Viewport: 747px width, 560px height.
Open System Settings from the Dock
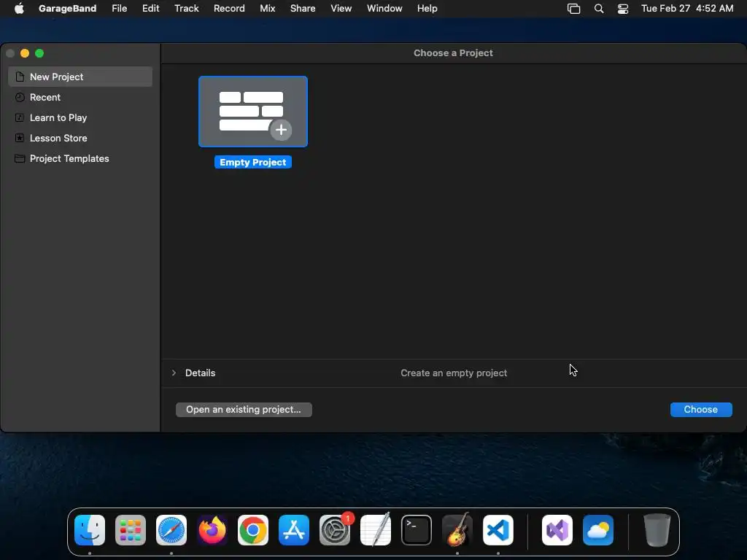(335, 530)
